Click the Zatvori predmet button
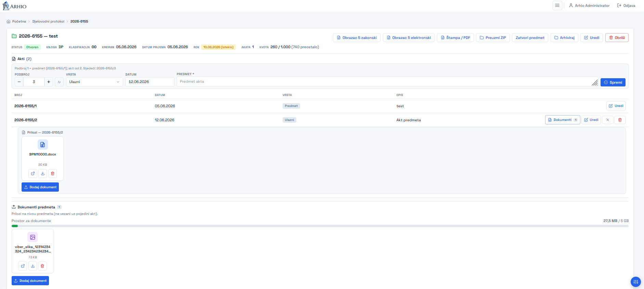This screenshot has height=289, width=644. (x=530, y=38)
